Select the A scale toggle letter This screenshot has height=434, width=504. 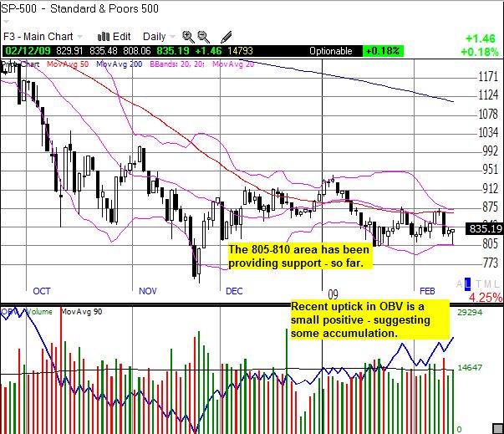(x=460, y=283)
